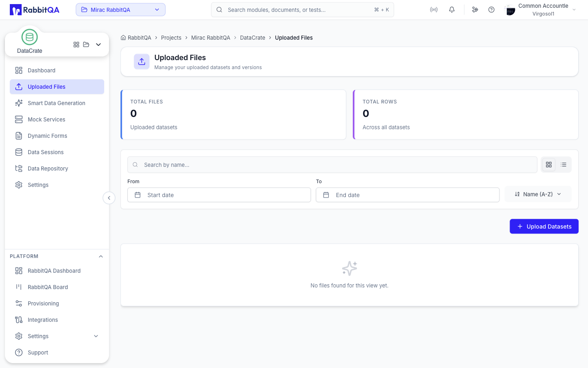This screenshot has height=368, width=588.
Task: Click the Common Accountle user avatar
Action: [510, 10]
